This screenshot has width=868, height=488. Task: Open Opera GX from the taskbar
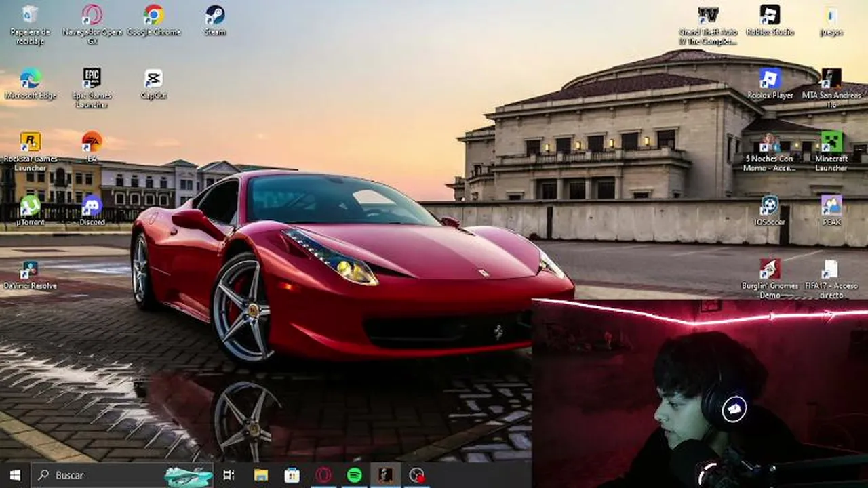tap(323, 475)
